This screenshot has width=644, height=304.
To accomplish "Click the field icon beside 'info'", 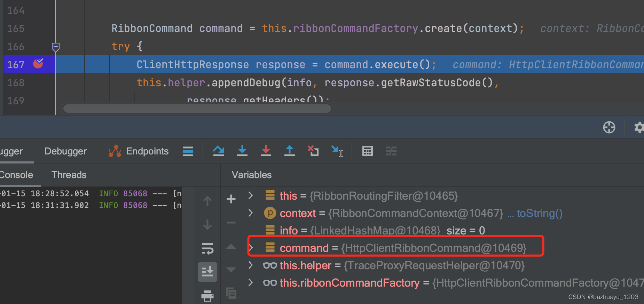I will 270,230.
